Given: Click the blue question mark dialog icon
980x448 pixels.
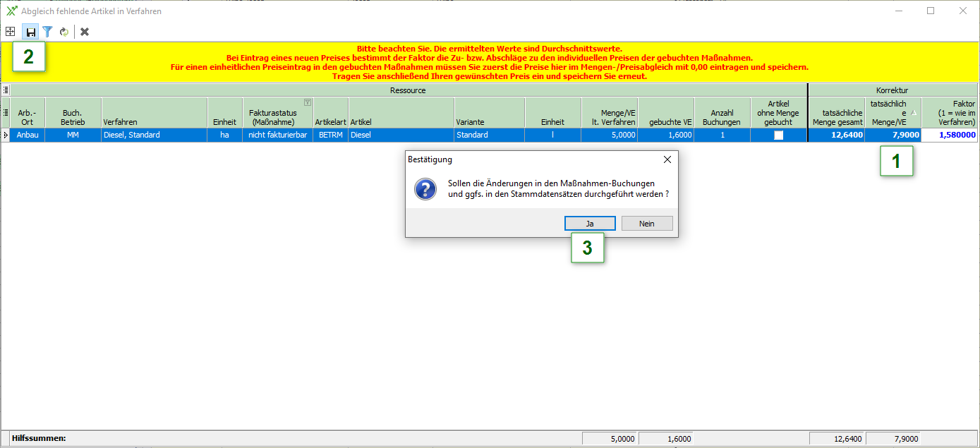Looking at the screenshot, I should 425,189.
